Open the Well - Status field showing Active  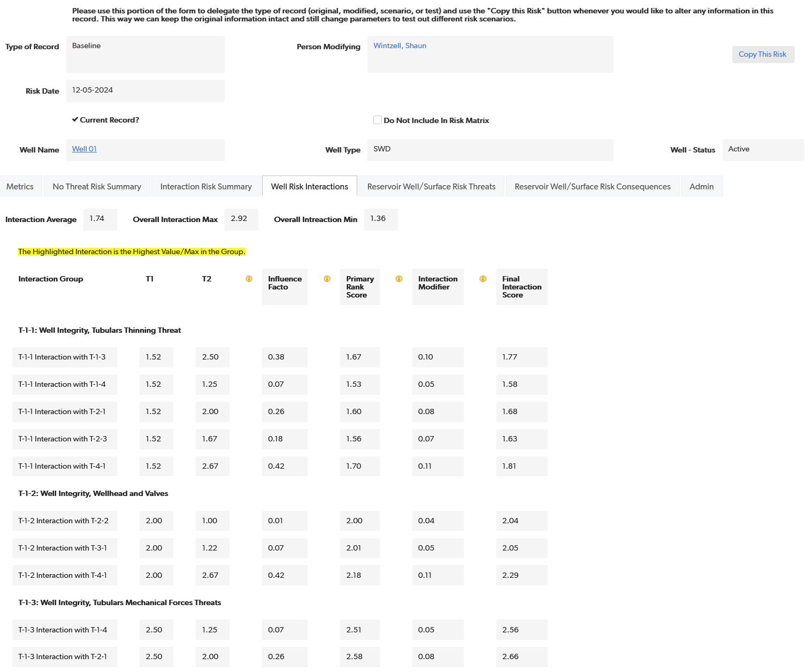[762, 150]
